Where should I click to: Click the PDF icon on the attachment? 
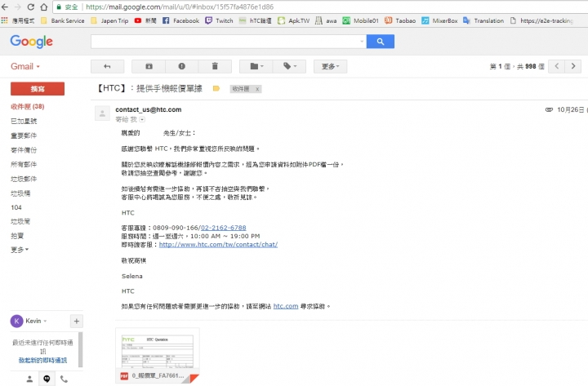[124, 376]
